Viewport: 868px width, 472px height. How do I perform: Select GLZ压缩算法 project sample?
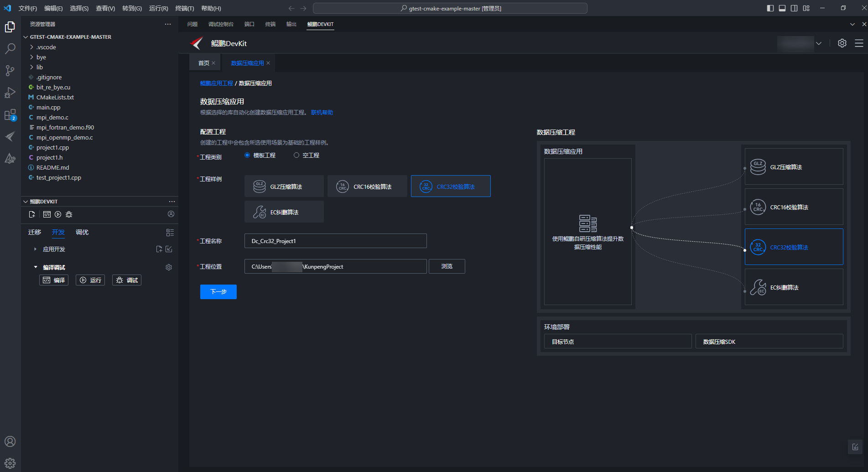284,186
